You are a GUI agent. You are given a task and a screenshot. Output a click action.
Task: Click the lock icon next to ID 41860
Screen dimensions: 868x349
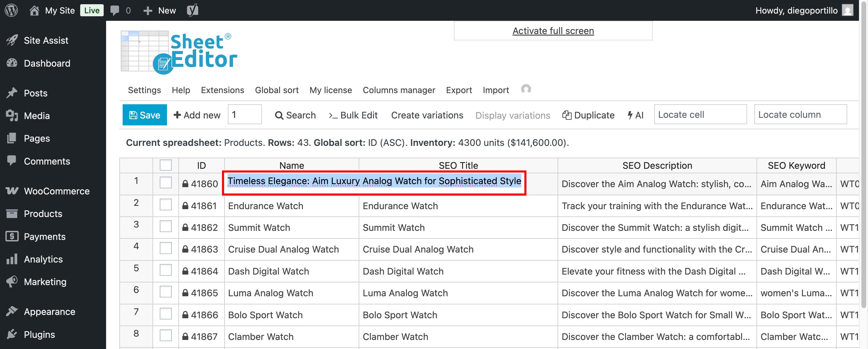(185, 184)
